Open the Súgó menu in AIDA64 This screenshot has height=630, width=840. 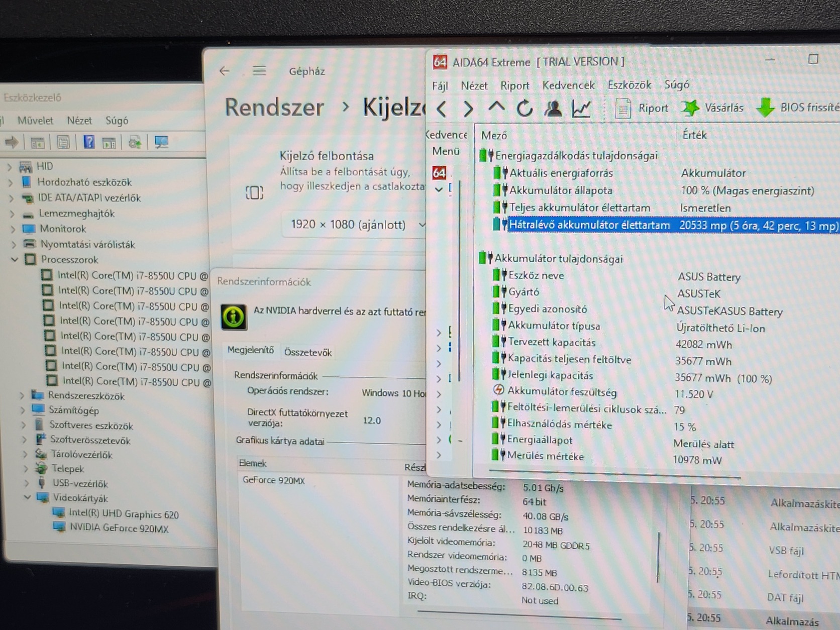point(677,84)
